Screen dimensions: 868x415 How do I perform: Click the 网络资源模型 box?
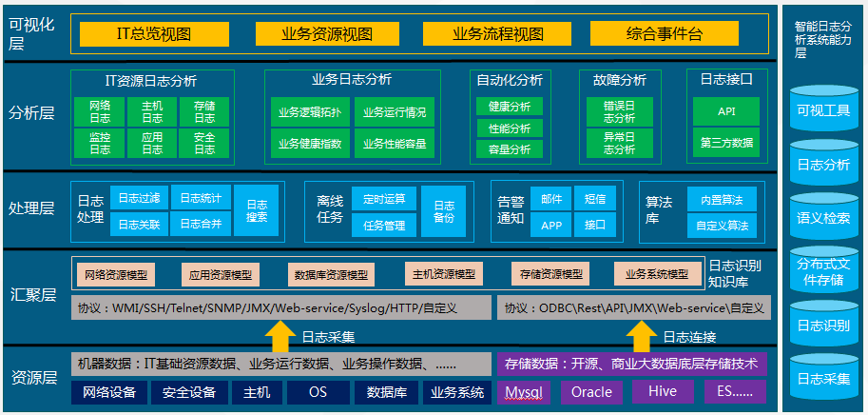pos(116,274)
